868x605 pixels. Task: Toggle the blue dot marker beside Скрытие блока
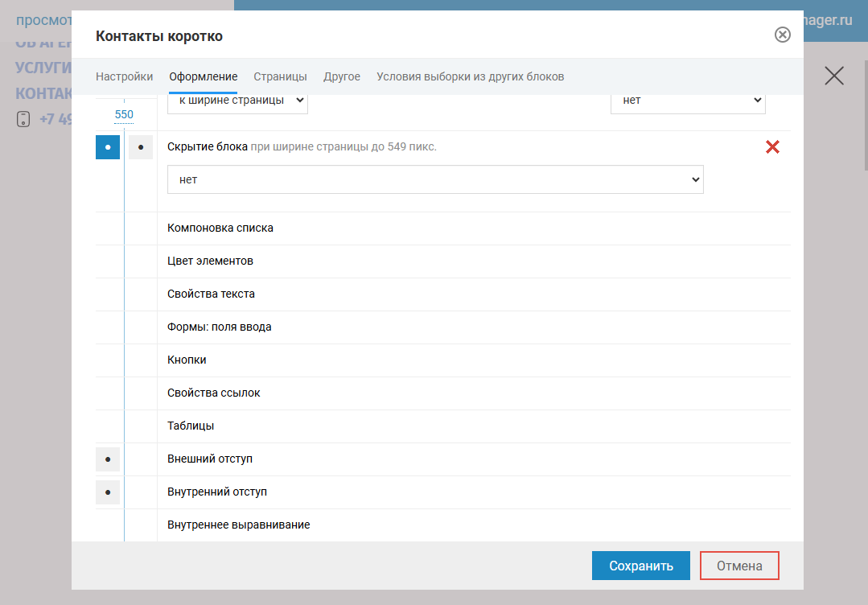[x=108, y=147]
